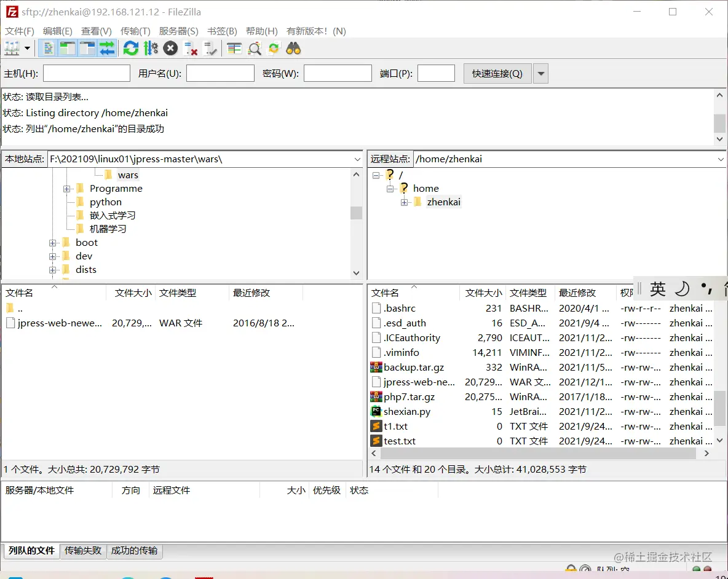The height and width of the screenshot is (579, 728).
Task: Focus the 主机(H) host field
Action: tap(86, 73)
